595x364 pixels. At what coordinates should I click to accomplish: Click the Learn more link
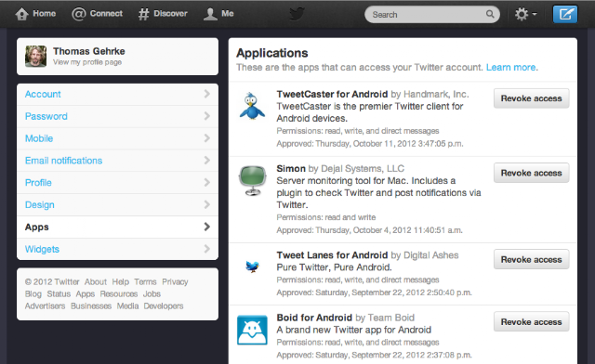coord(511,68)
